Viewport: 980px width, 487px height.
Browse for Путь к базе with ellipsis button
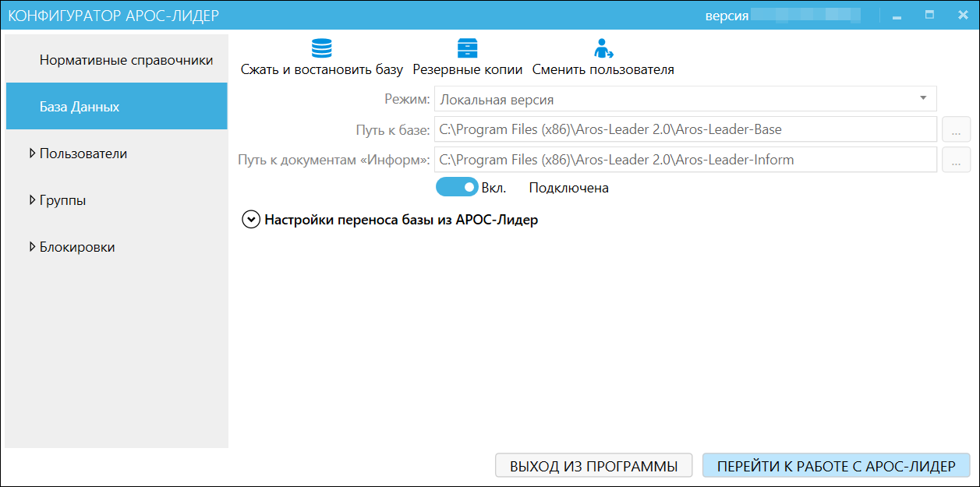[x=956, y=129]
